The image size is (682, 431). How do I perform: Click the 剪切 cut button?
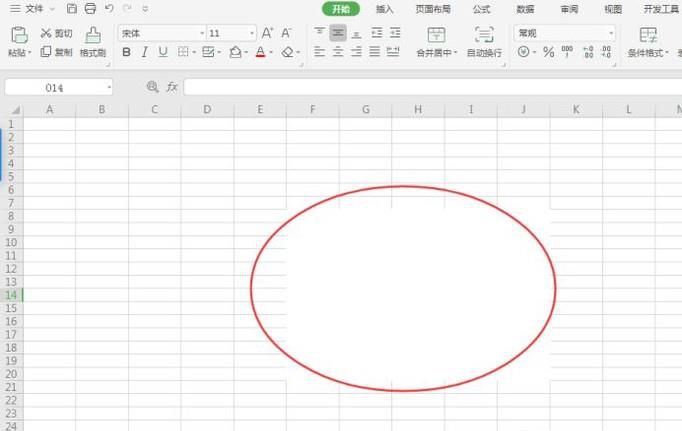57,33
